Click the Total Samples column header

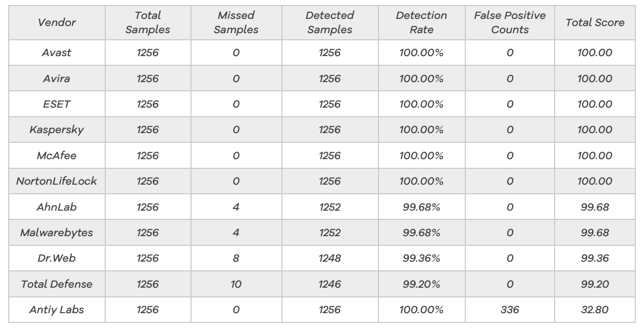pos(148,22)
